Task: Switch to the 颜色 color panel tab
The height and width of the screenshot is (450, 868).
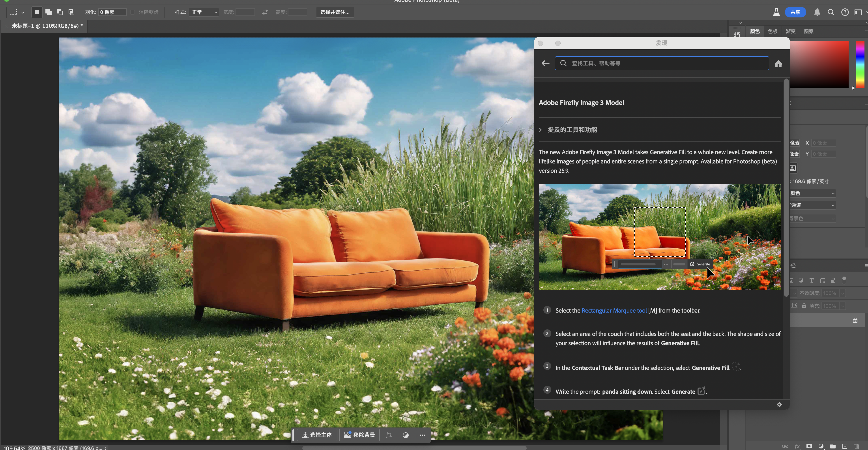Action: [755, 31]
